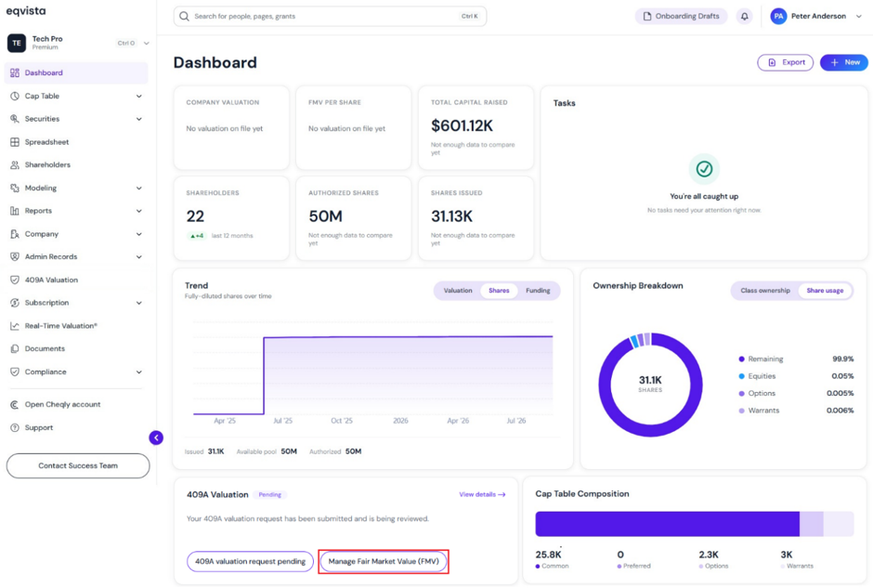Show Class ownership breakdown
Viewport: 873px width, 588px height.
765,291
